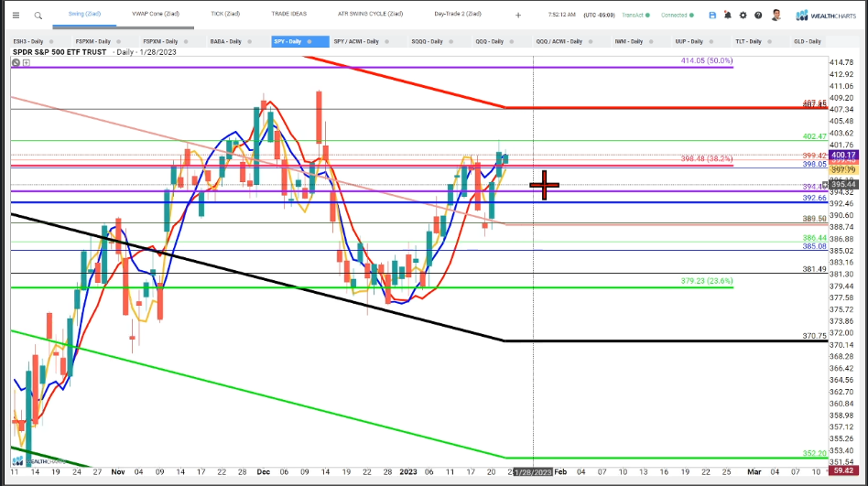The height and width of the screenshot is (486, 868).
Task: Click the dot on the SPY - Daily tab
Action: (309, 41)
